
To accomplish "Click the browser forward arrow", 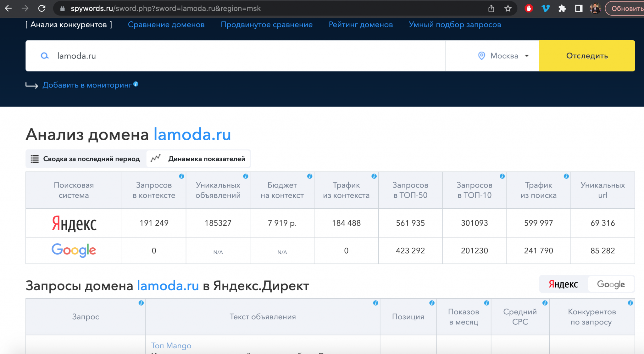I will [x=25, y=8].
